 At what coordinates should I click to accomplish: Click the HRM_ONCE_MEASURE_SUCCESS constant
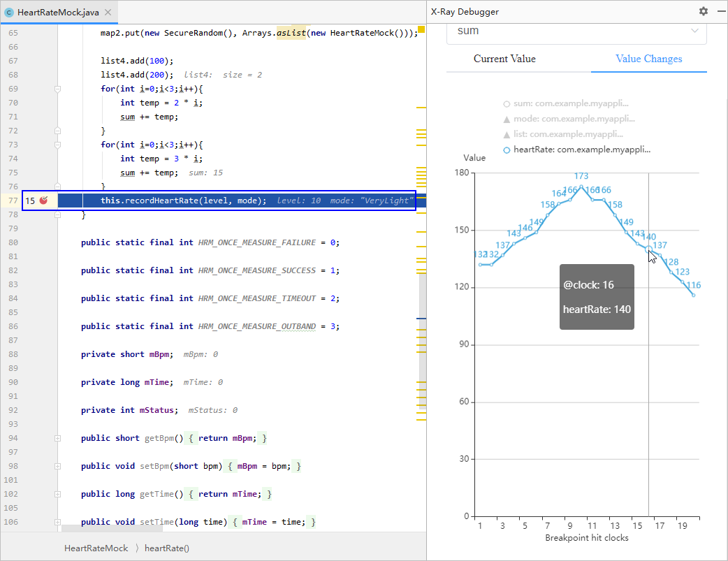(x=256, y=270)
